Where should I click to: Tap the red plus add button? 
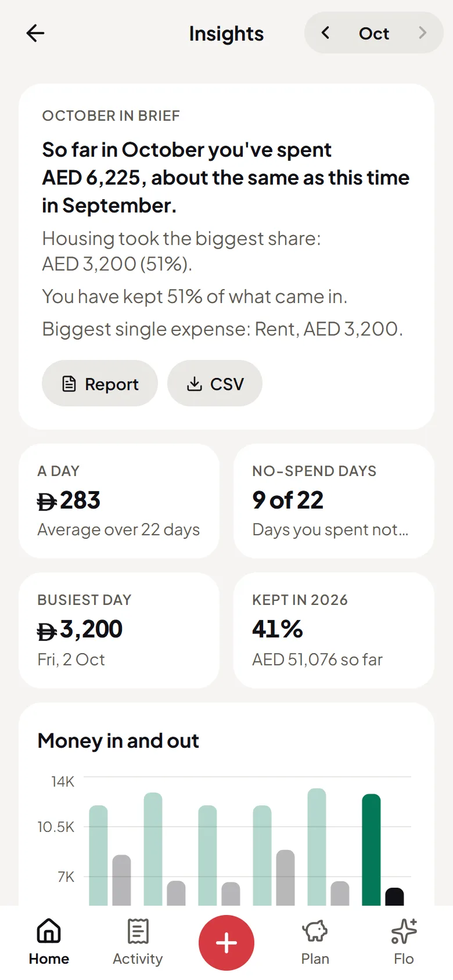coord(227,943)
